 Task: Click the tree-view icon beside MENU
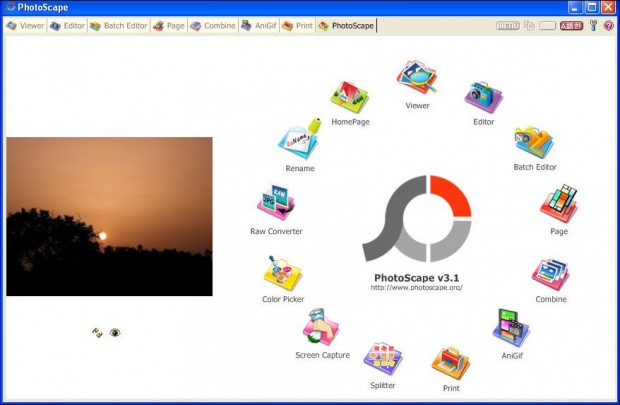click(529, 26)
